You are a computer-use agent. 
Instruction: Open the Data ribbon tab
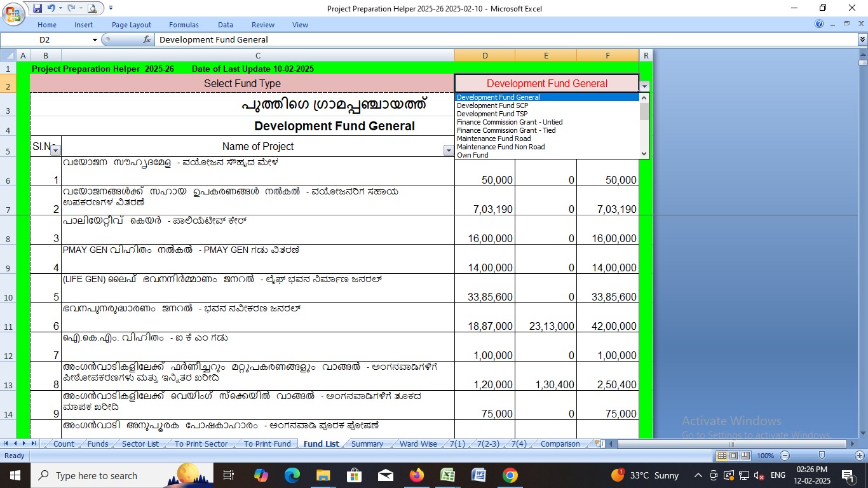click(x=226, y=25)
